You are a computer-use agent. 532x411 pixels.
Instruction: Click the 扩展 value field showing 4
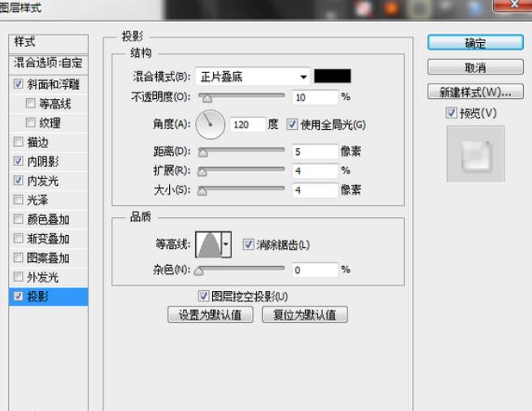coord(315,170)
